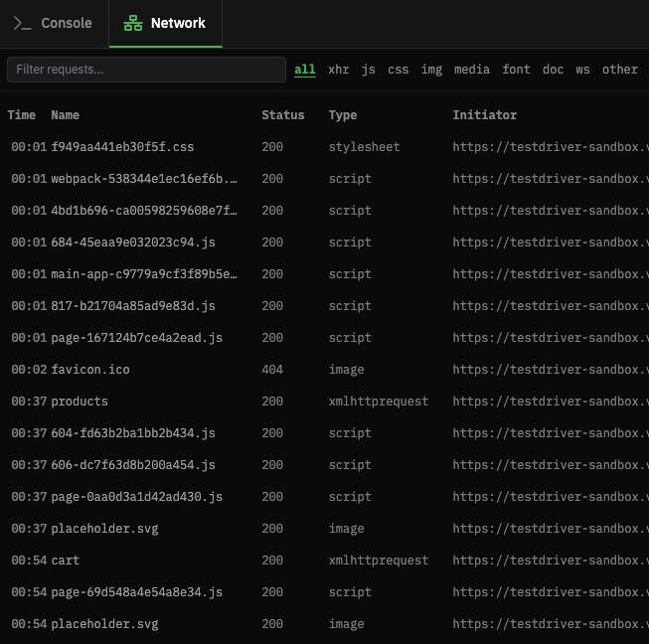Show only doc requests

[553, 70]
